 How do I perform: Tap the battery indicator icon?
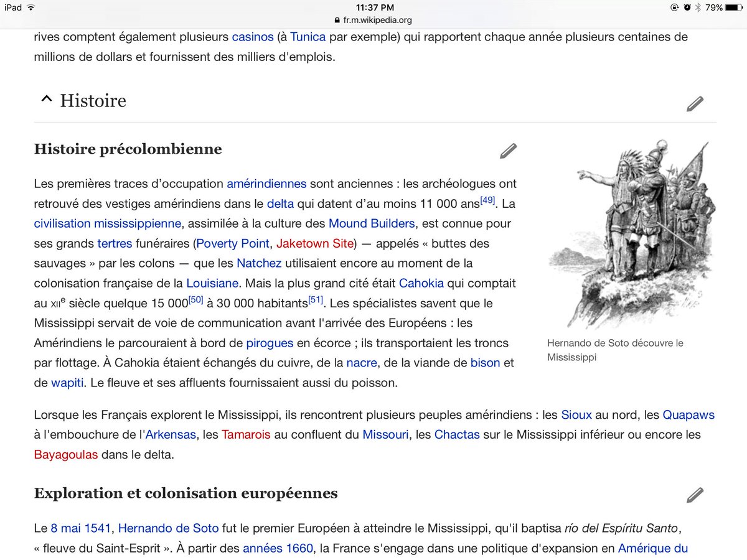[x=734, y=7]
